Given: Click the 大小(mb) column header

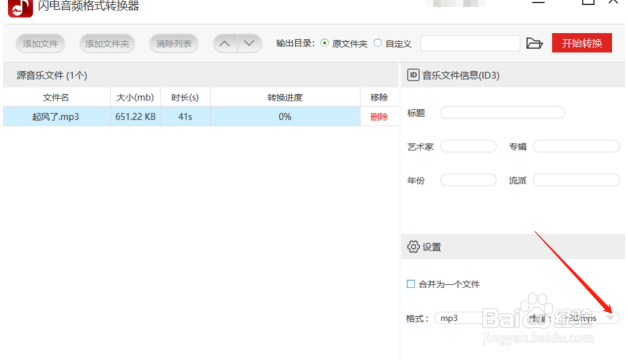Looking at the screenshot, I should pyautogui.click(x=135, y=97).
